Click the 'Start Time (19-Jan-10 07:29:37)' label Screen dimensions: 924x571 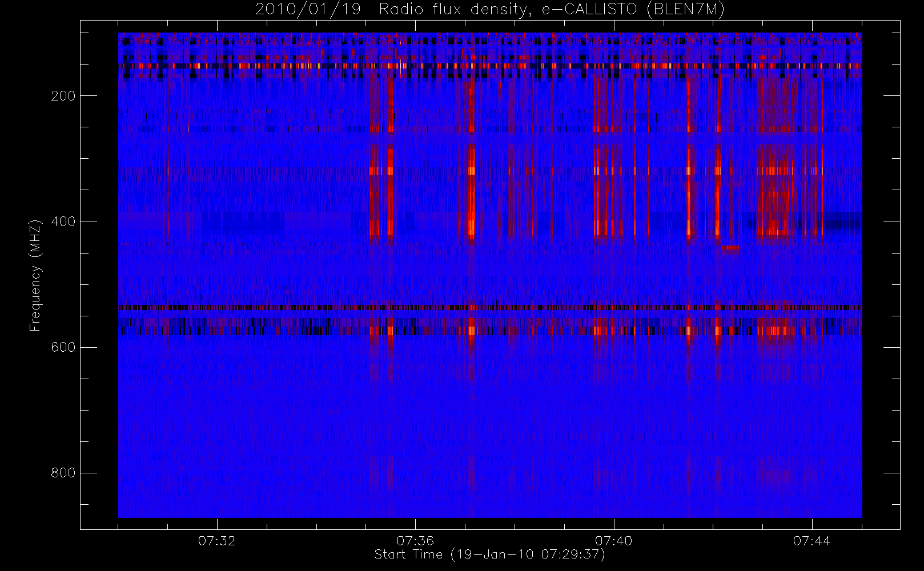coord(489,554)
